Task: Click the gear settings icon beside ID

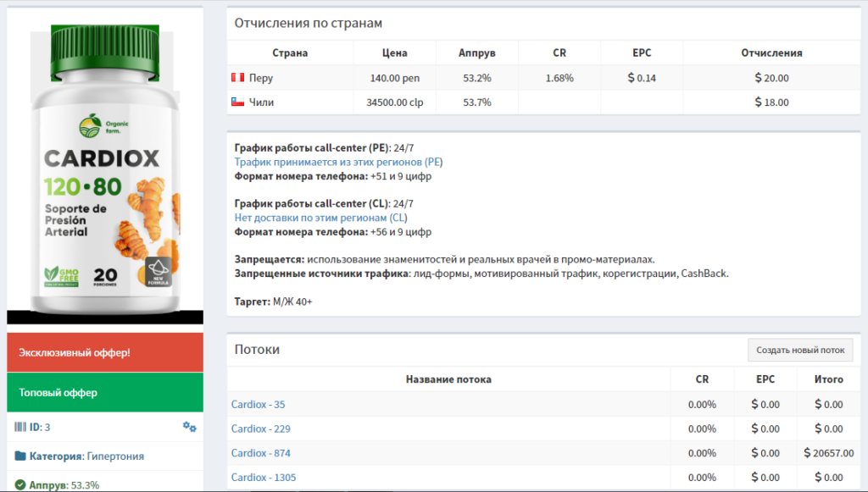Action: click(190, 427)
